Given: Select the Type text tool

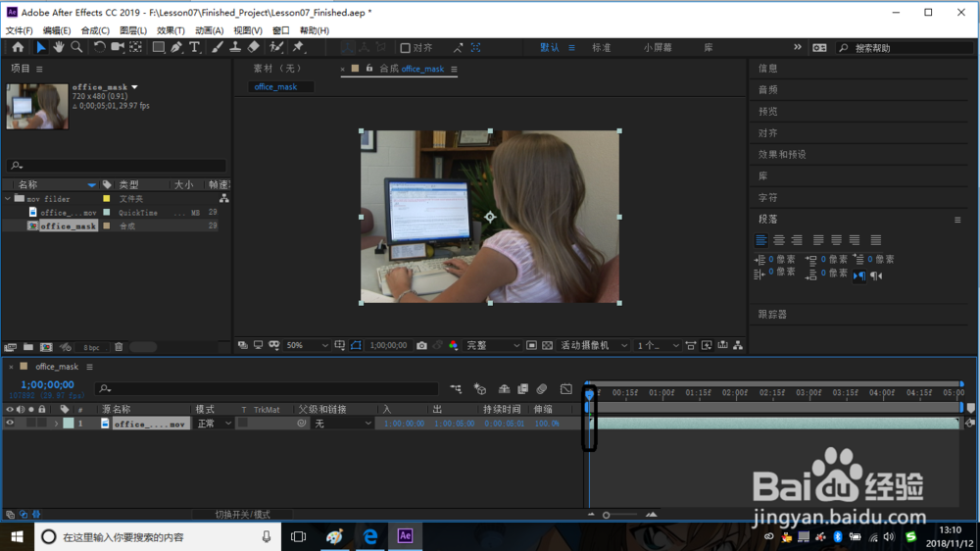Looking at the screenshot, I should pos(194,47).
